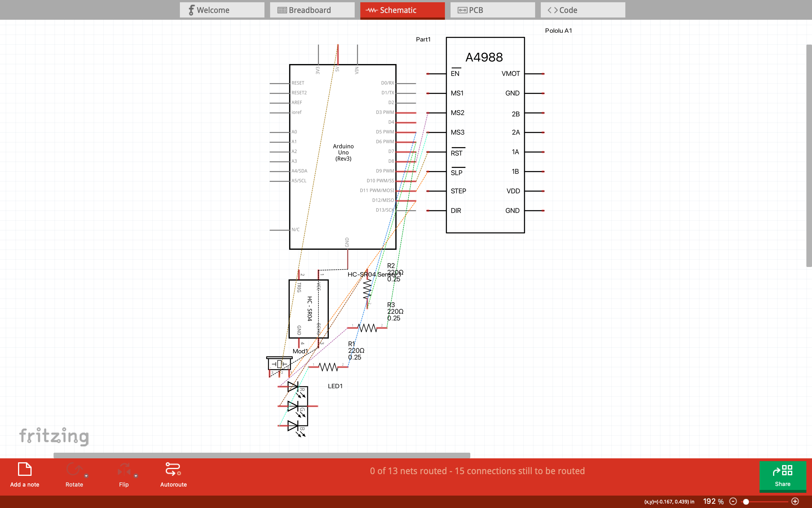Click the 192 % zoom value
Viewport: 812px width, 508px height.
tap(713, 501)
